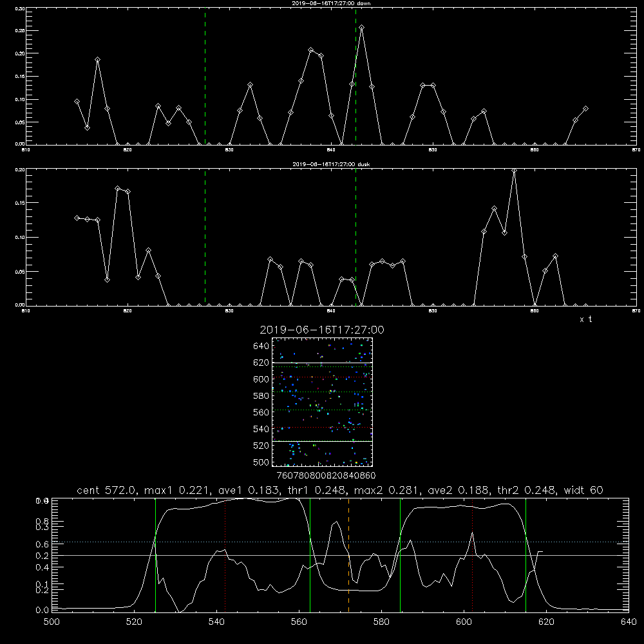The width and height of the screenshot is (644, 644).
Task: Click the '600' x-axis label of the bottom plot
Action: click(x=464, y=621)
